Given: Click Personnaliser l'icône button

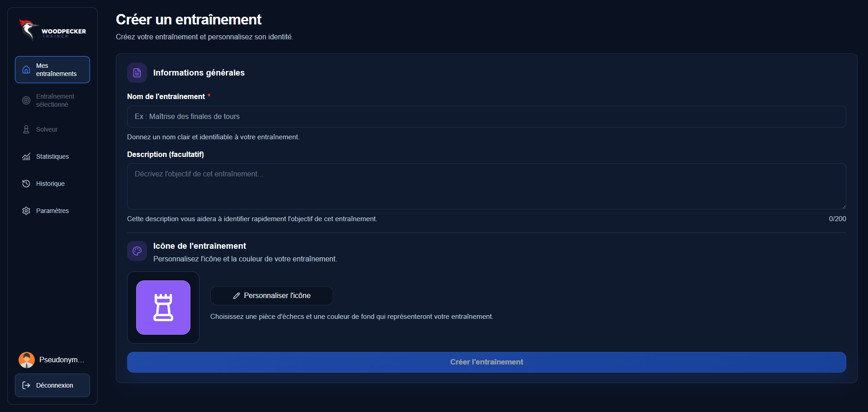Looking at the screenshot, I should [x=272, y=296].
